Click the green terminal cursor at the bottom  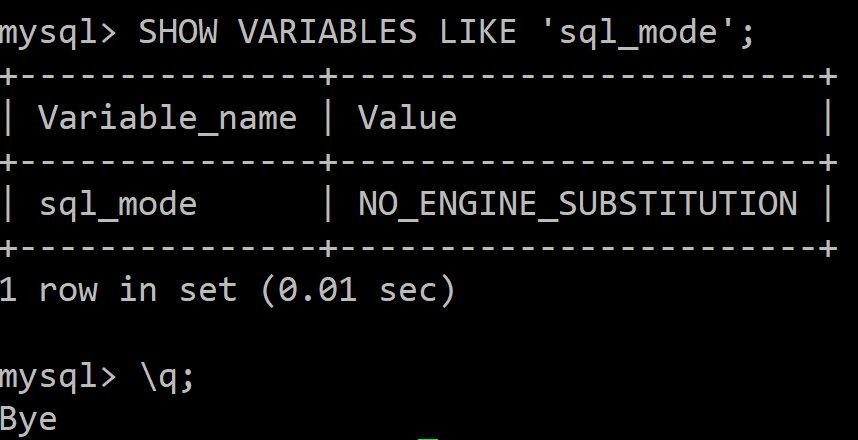point(427,438)
